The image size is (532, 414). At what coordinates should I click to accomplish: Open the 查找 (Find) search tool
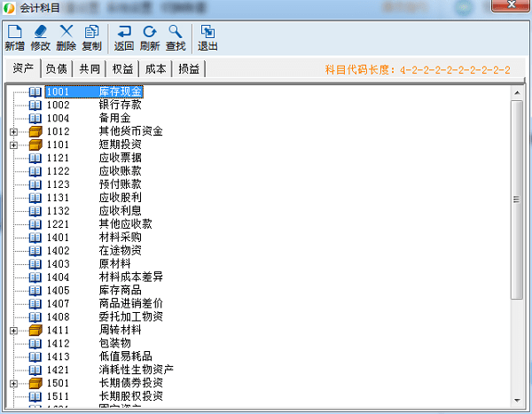tap(176, 37)
